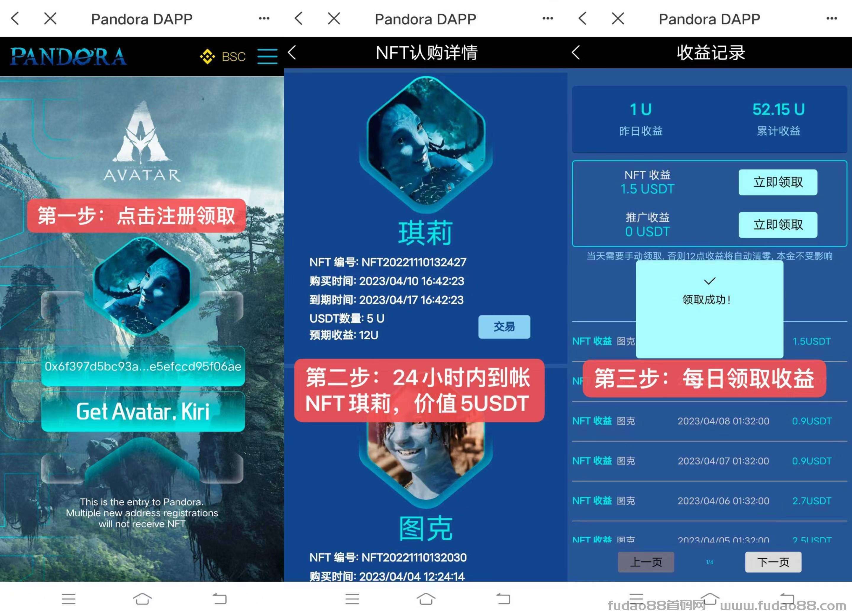Click NFT 编号 NFT20221110132030 text
This screenshot has height=616, width=852.
[x=388, y=557]
